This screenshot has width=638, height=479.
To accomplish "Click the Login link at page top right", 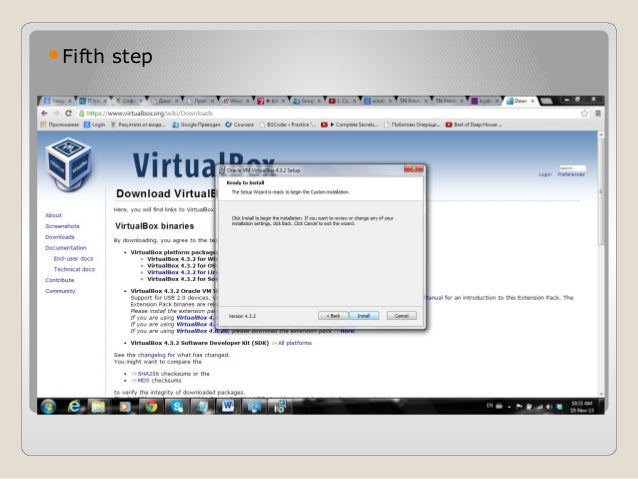I will 545,175.
